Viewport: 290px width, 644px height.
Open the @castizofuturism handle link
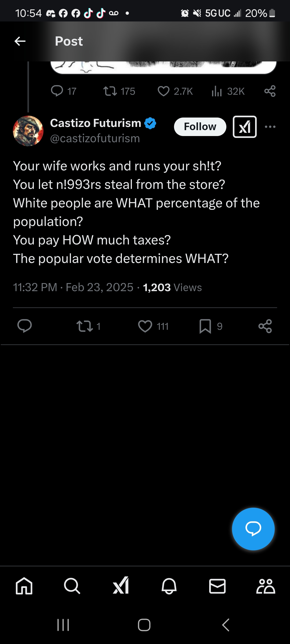tap(95, 139)
